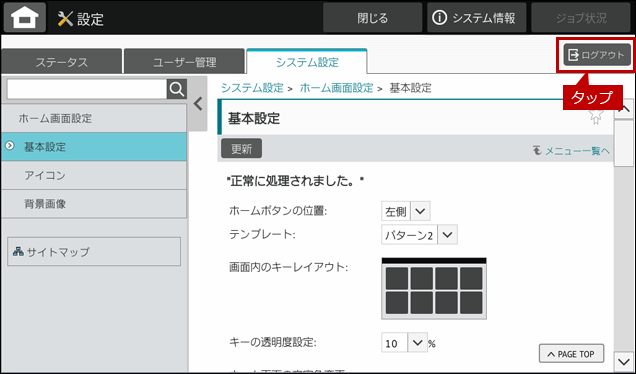This screenshot has height=374, width=636.
Task: Click the 基本設定 section heading
Action: 254,118
